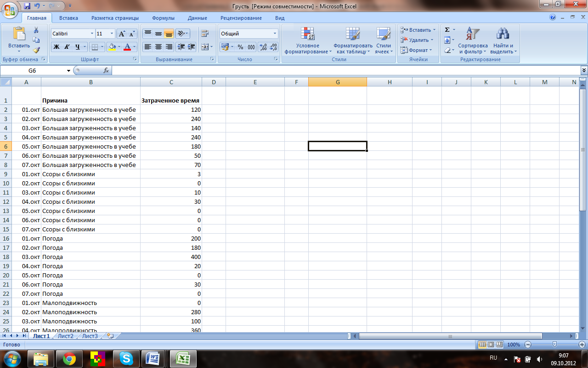Decrease decimal places
588x368 pixels.
coord(273,47)
